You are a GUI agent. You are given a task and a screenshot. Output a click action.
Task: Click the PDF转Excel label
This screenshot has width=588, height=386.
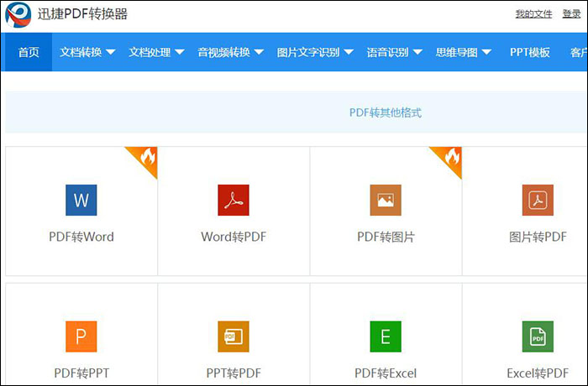click(x=386, y=373)
